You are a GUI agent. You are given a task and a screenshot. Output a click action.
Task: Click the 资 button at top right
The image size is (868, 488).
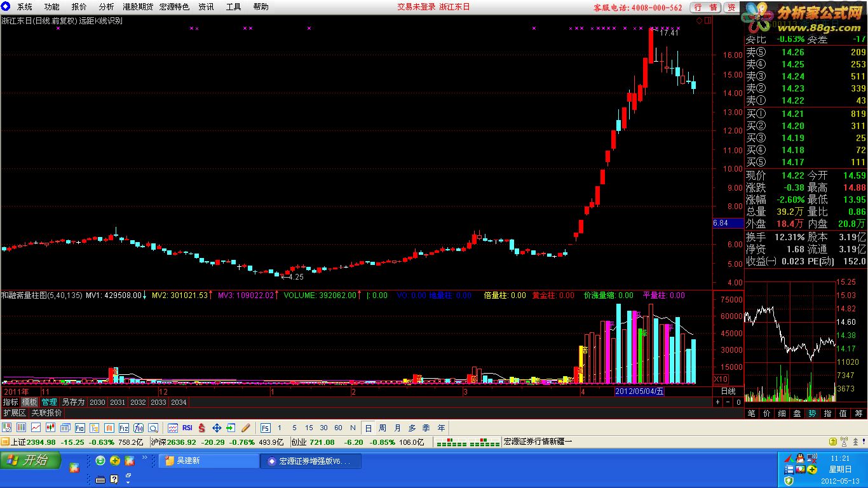click(731, 8)
